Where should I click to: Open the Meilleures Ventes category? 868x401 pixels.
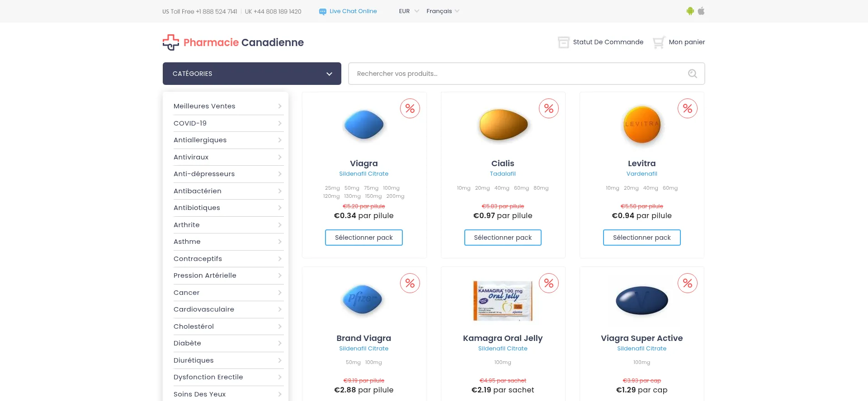(x=204, y=106)
